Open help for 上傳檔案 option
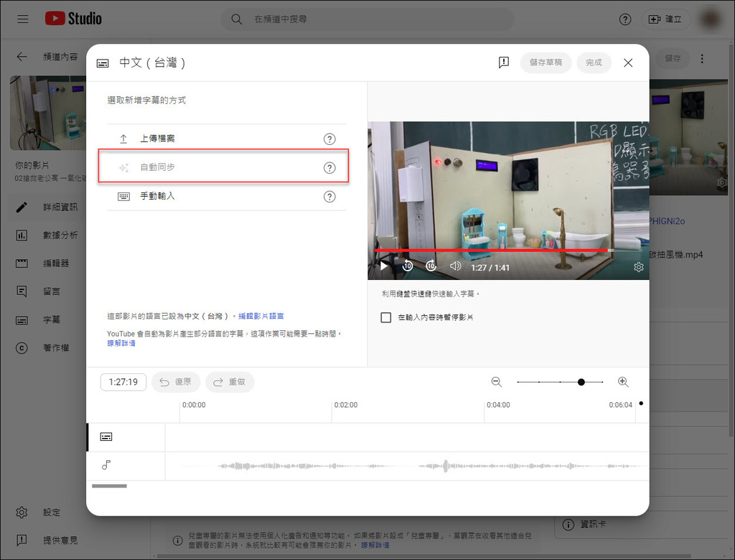The width and height of the screenshot is (735, 560). click(x=329, y=139)
